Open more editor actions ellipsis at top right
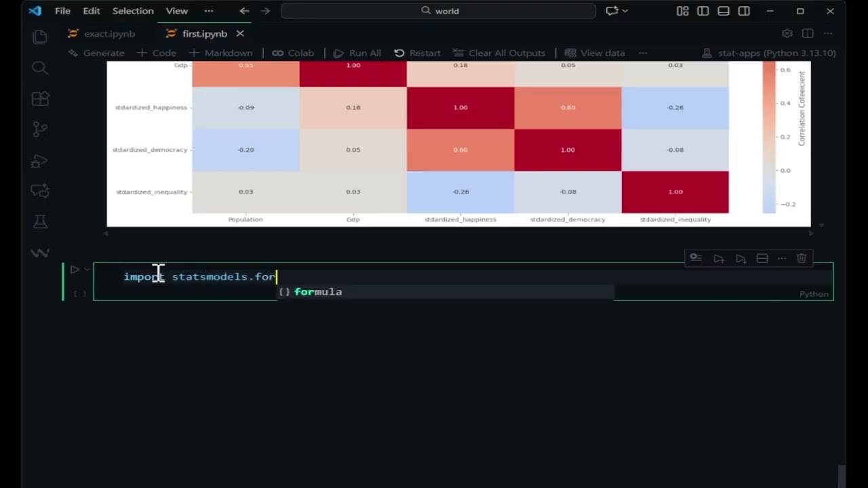The image size is (868, 488). [x=829, y=33]
